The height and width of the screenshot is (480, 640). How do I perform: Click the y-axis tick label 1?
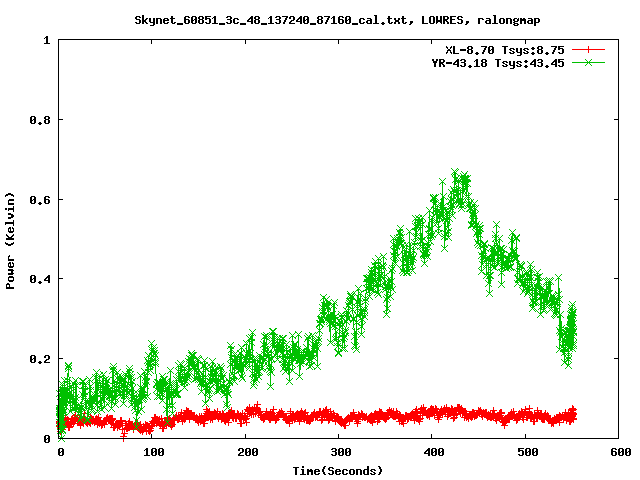pyautogui.click(x=47, y=40)
